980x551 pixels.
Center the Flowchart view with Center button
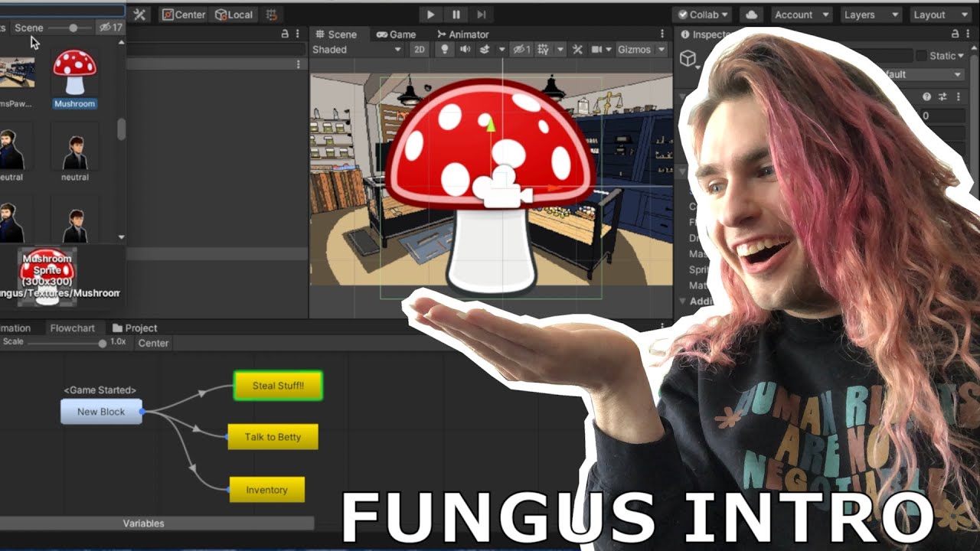click(153, 343)
